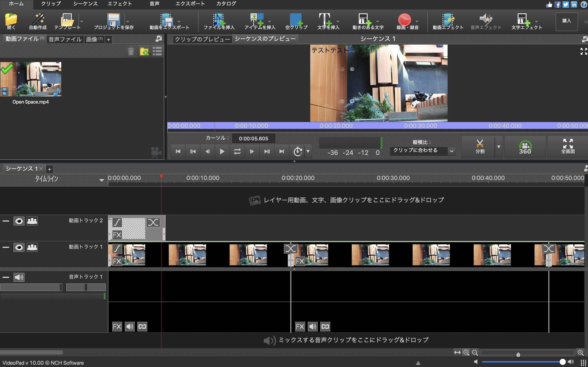This screenshot has height=367, width=588.
Task: Open the クリップ menu tab
Action: (x=51, y=4)
